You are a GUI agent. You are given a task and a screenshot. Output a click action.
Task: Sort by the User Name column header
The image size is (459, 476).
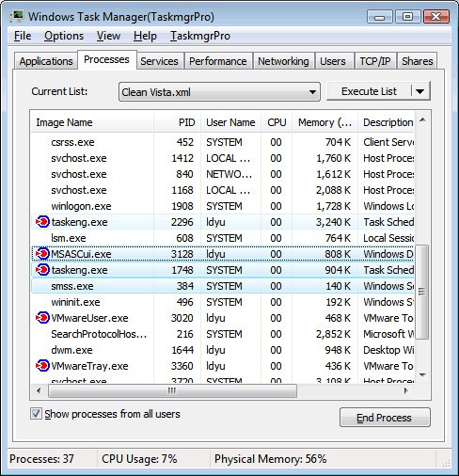tap(230, 122)
